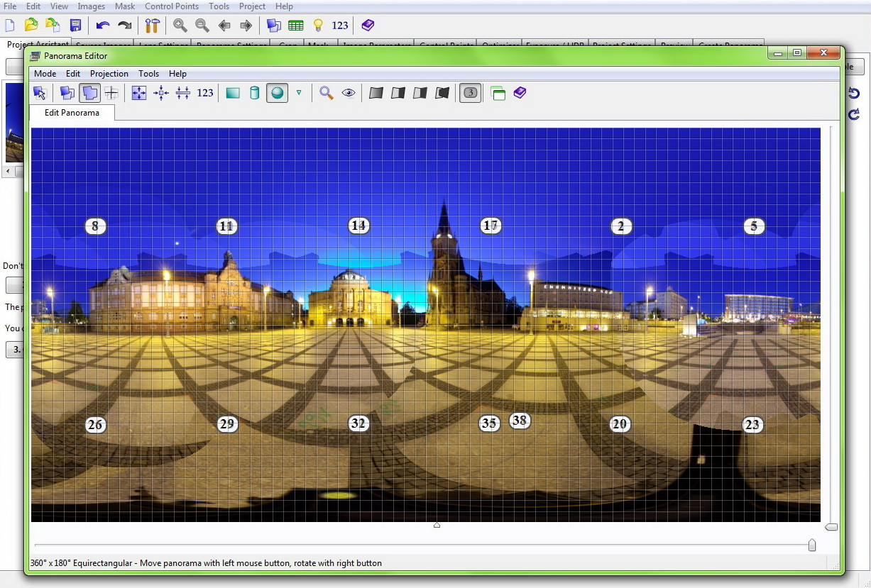Image resolution: width=871 pixels, height=588 pixels.
Task: Toggle the highlighted overlapping-images mode button in Panorama Editor
Action: click(89, 93)
